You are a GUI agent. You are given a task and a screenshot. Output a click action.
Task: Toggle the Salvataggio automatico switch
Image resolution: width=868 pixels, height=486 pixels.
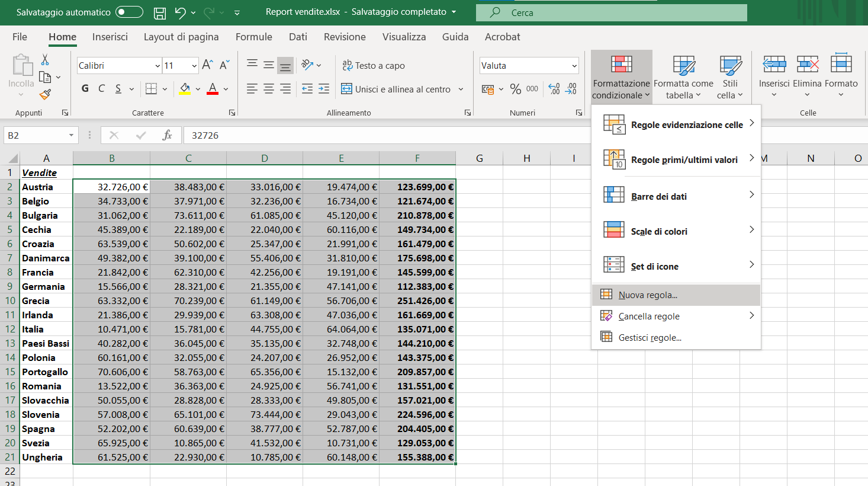tap(129, 12)
